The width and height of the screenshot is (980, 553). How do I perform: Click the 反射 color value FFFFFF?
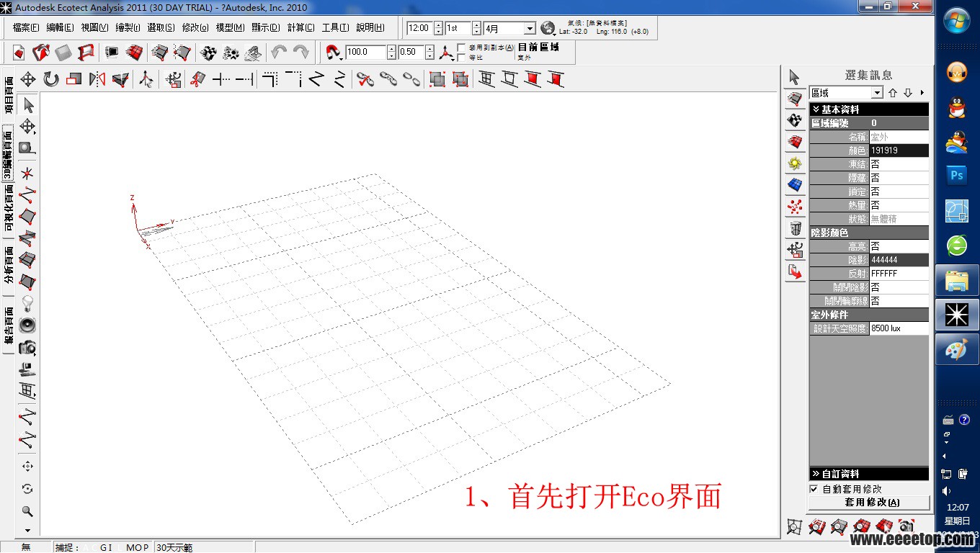(x=899, y=274)
